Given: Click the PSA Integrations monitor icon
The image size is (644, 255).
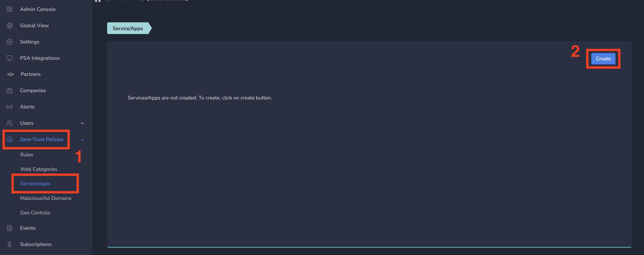Looking at the screenshot, I should click(x=10, y=58).
